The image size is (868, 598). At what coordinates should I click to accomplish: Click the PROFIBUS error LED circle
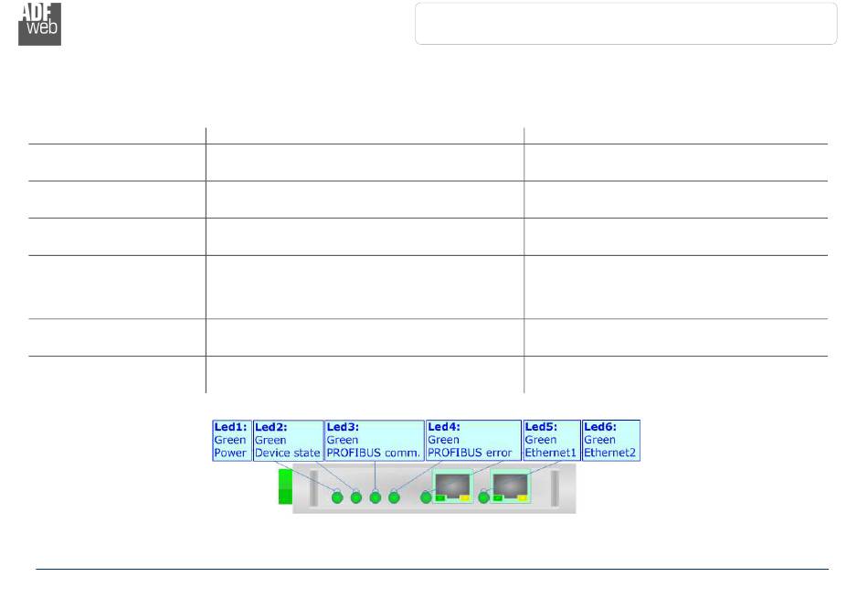click(x=394, y=497)
